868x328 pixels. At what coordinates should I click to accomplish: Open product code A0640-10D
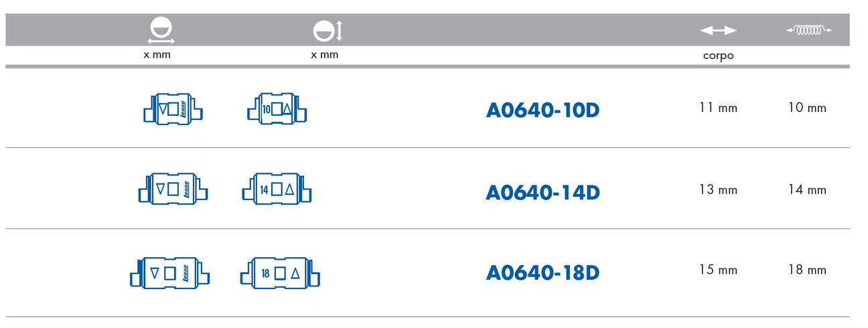[x=542, y=110]
